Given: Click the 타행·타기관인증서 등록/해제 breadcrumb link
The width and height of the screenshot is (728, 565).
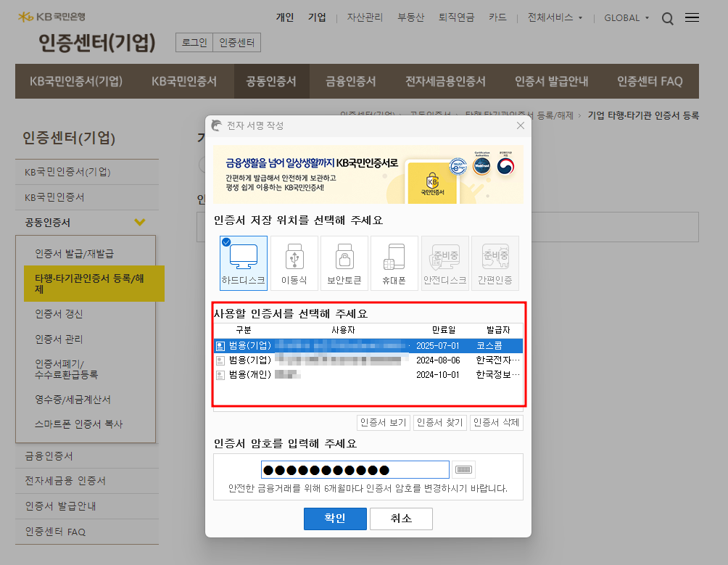Looking at the screenshot, I should pyautogui.click(x=519, y=115).
